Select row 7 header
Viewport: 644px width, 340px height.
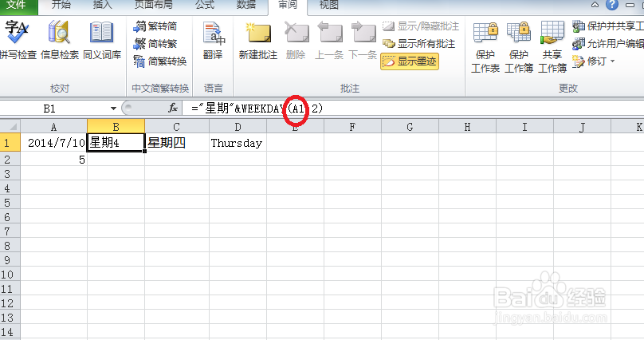(10, 231)
